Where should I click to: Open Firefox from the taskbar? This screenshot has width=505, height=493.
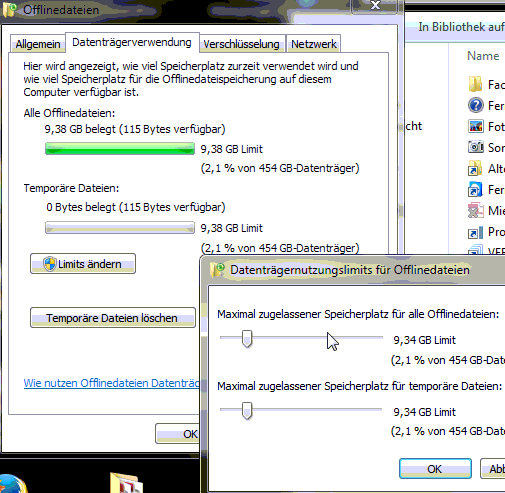click(12, 484)
